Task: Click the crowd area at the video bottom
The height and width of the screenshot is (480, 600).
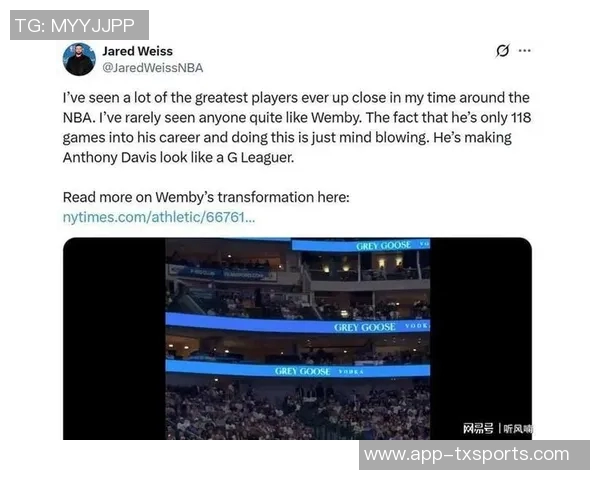Action: coord(297,410)
